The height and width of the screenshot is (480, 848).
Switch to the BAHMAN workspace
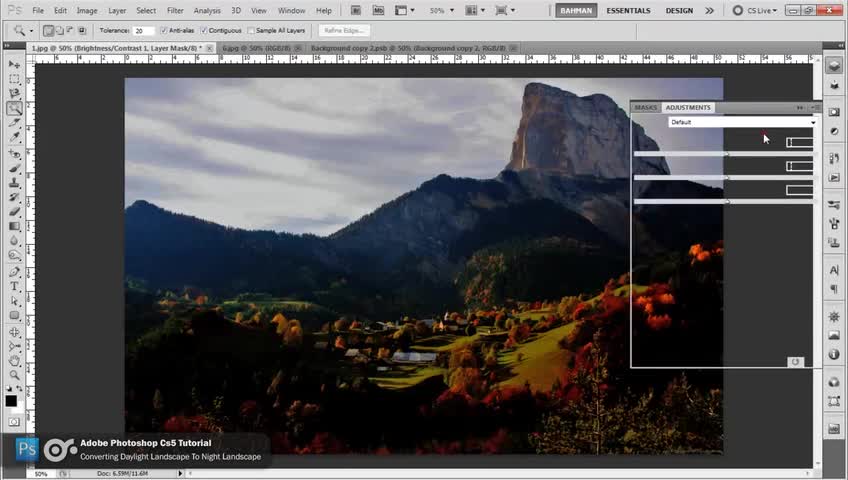pyautogui.click(x=576, y=10)
